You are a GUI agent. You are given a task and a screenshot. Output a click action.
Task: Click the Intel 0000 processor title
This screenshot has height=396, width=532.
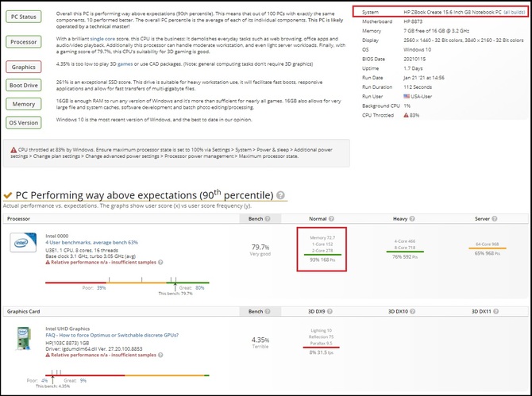pos(57,236)
